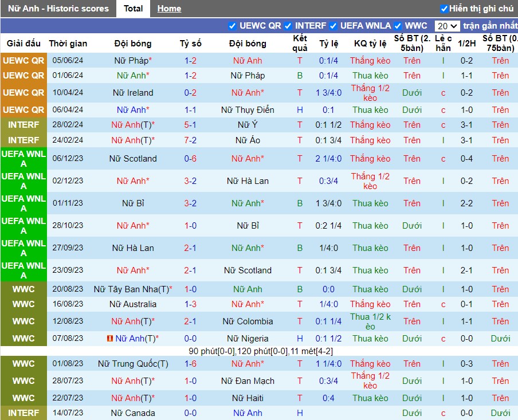Screen dimensions: 518x420
Task: Switch to the Total tab
Action: (133, 9)
